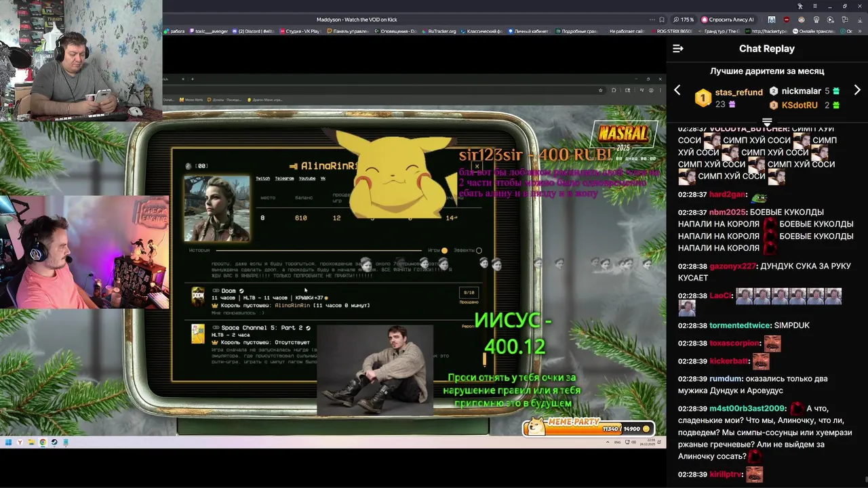Click the gold rank 1 badge

point(703,98)
